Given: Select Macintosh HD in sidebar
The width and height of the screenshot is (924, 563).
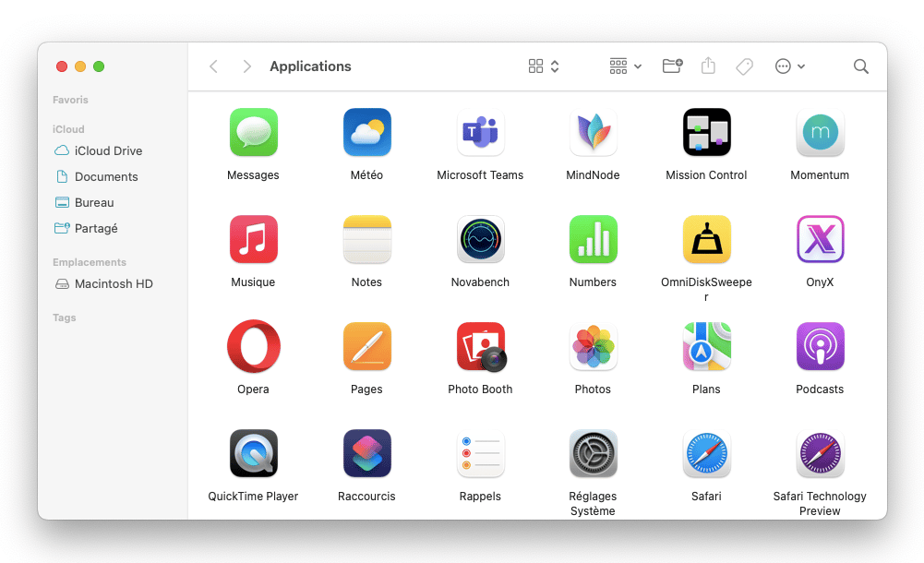Looking at the screenshot, I should [113, 284].
